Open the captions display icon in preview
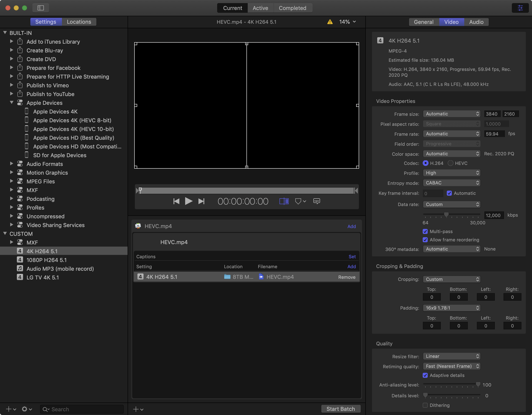 tap(316, 201)
